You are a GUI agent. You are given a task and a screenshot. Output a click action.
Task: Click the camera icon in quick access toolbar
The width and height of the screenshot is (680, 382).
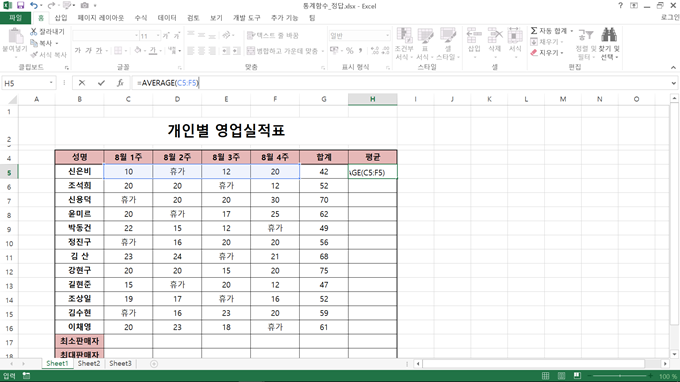tap(85, 6)
